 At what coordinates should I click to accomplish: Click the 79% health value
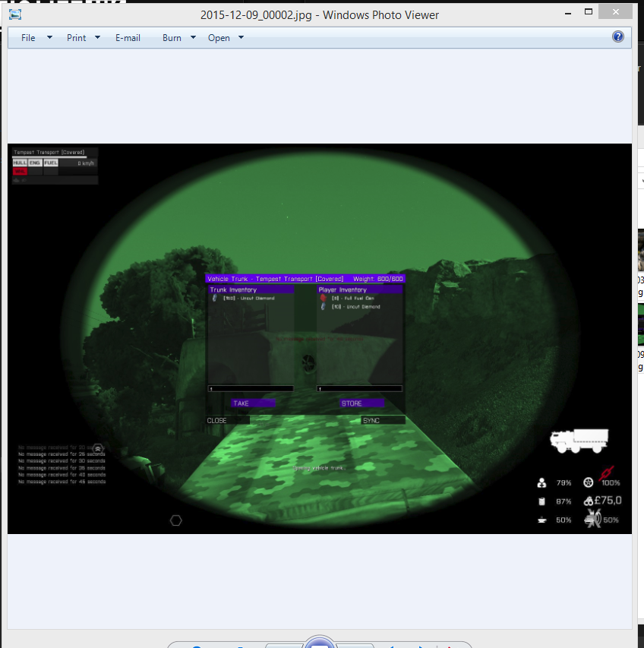click(563, 482)
